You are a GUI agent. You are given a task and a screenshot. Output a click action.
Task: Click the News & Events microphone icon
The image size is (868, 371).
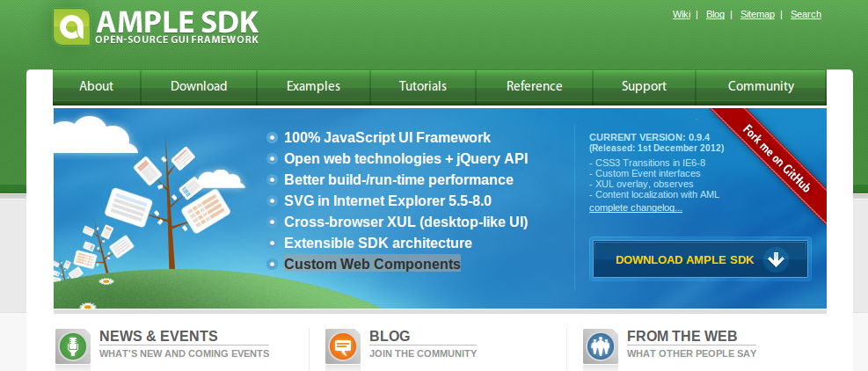pos(72,348)
